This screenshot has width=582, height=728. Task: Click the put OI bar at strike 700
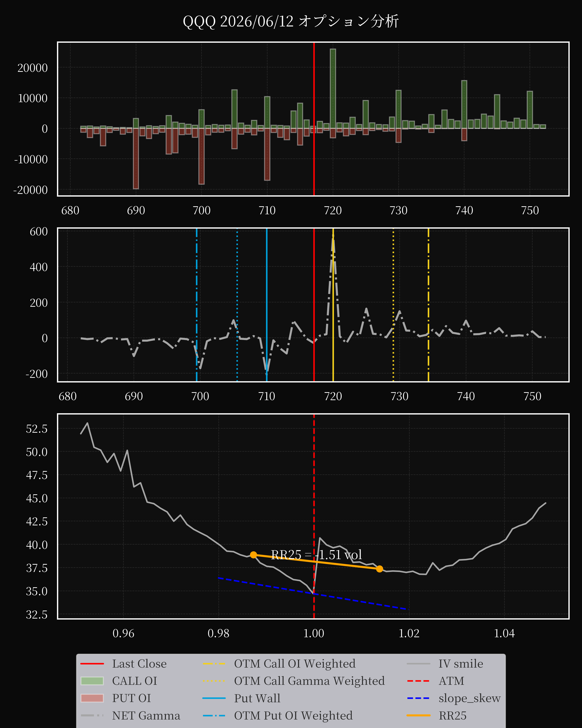tap(202, 156)
